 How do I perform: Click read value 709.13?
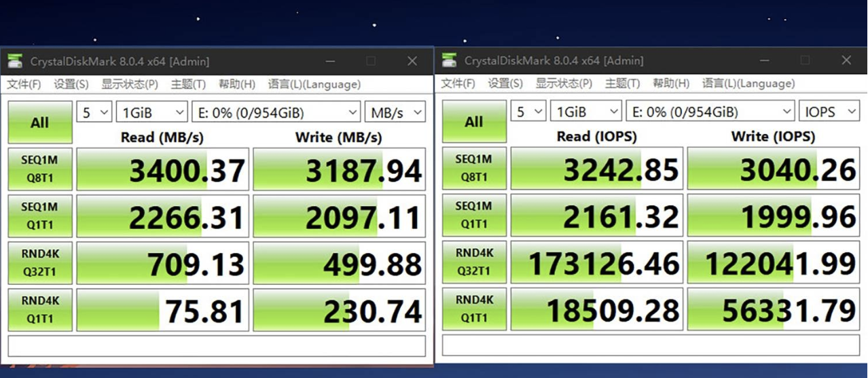coord(163,263)
